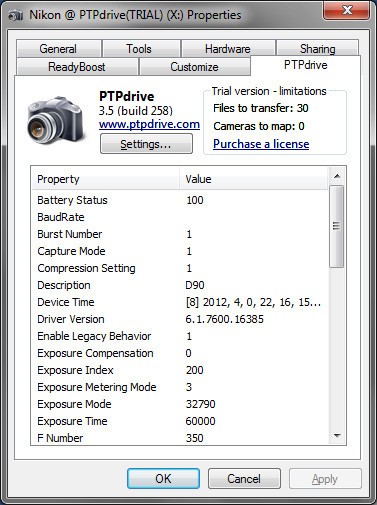377x505 pixels.
Task: Click the scrollbar down arrow
Action: (x=337, y=436)
